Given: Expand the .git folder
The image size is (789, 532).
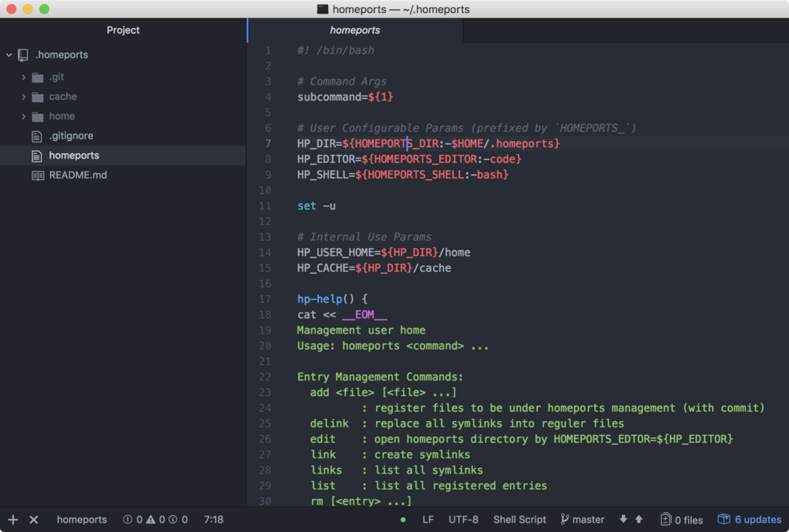Looking at the screenshot, I should click(x=23, y=77).
